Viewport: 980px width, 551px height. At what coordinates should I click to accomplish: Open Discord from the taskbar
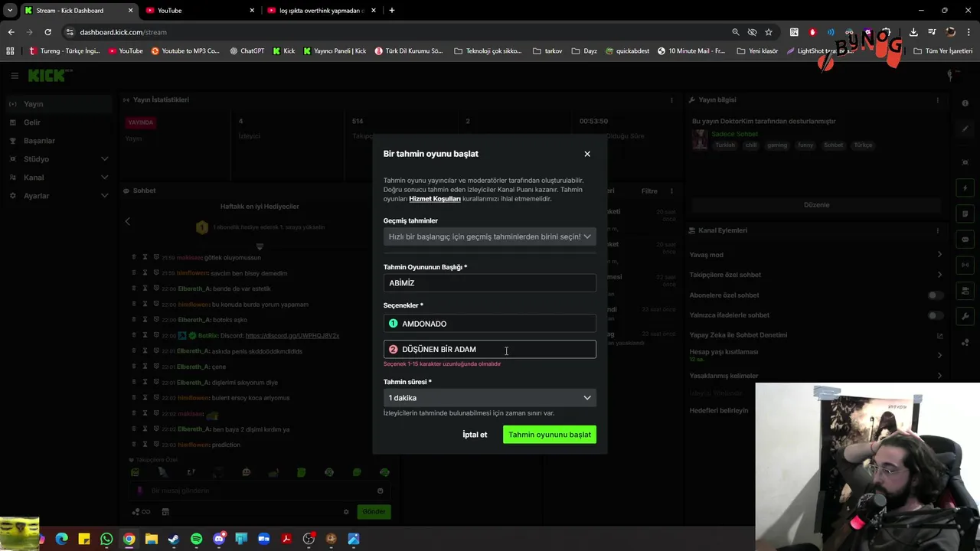coord(219,540)
